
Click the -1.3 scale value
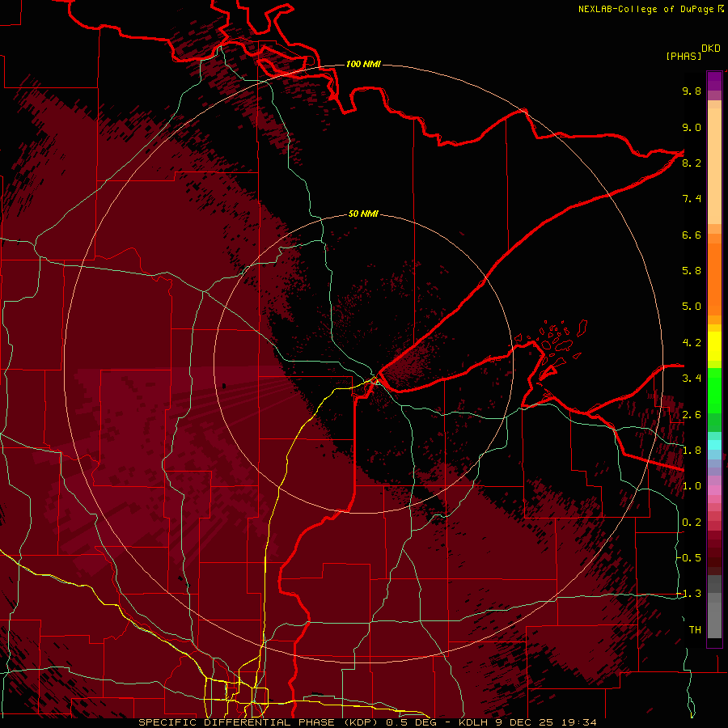689,594
